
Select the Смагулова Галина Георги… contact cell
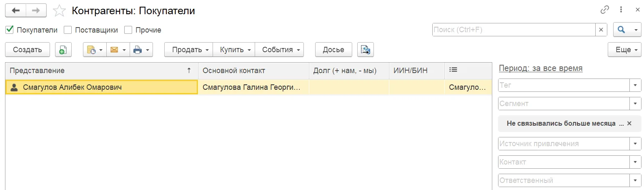point(253,87)
